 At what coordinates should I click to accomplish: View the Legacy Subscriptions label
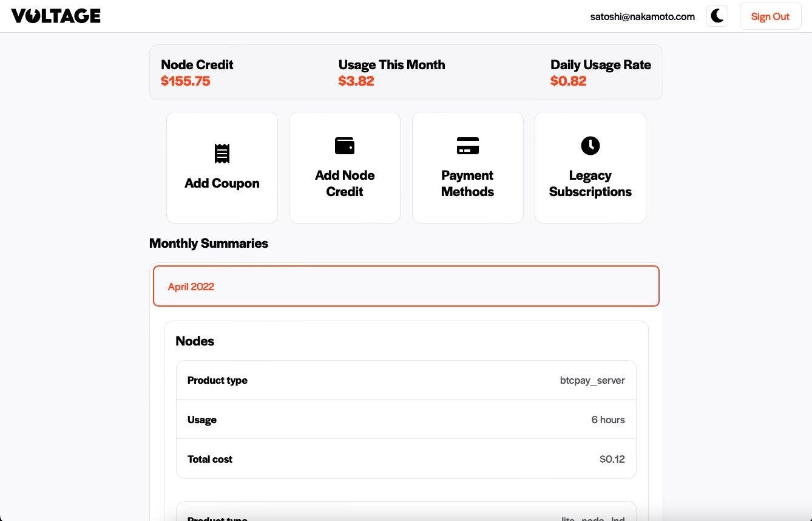pyautogui.click(x=590, y=183)
